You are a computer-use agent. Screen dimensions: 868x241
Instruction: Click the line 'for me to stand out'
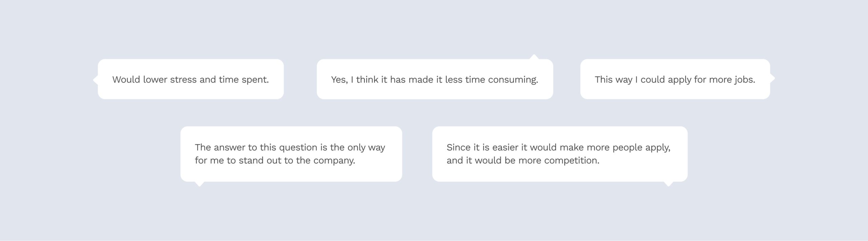click(x=275, y=161)
